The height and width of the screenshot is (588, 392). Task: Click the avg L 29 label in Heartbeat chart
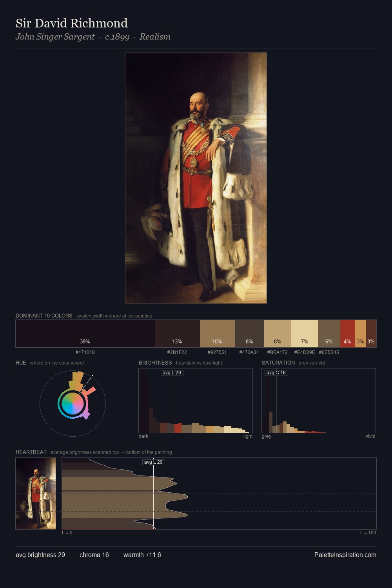(x=153, y=462)
